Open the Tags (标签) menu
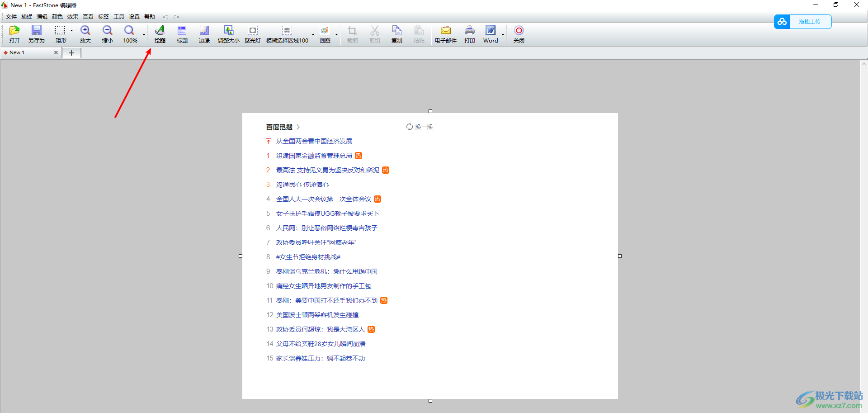868x413 pixels. tap(104, 17)
